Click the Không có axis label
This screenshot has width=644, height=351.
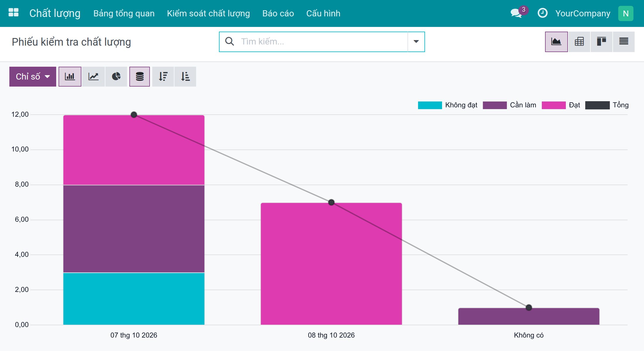[x=529, y=335]
